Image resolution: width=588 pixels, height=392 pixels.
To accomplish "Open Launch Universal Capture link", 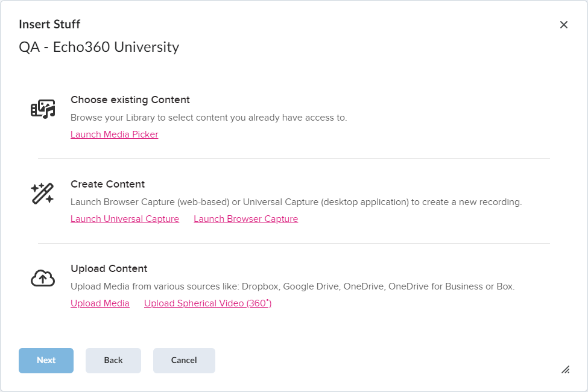I will (x=125, y=219).
